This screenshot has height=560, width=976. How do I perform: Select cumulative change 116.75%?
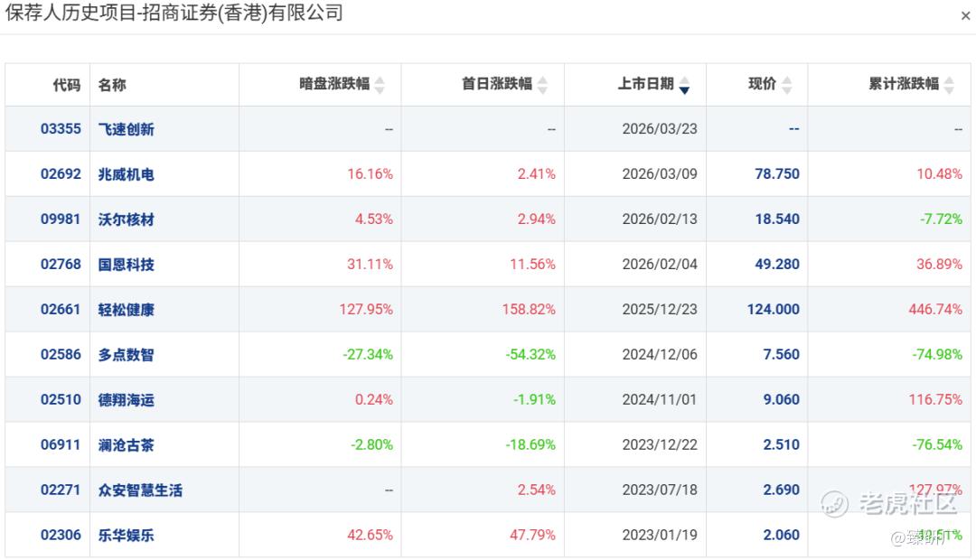(x=935, y=399)
